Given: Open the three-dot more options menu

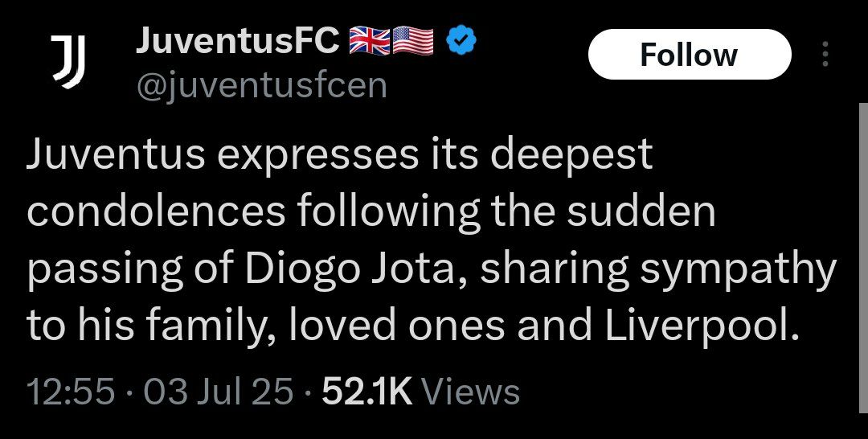Looking at the screenshot, I should coord(825,55).
